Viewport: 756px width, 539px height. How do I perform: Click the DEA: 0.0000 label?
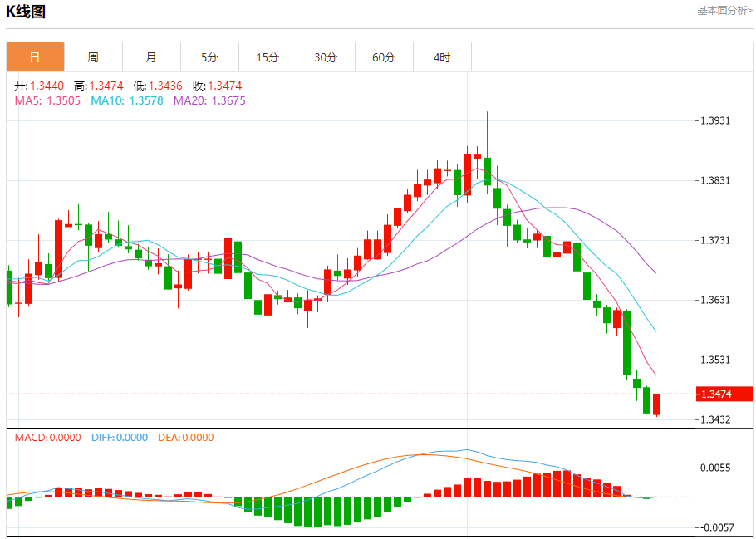pos(185,438)
